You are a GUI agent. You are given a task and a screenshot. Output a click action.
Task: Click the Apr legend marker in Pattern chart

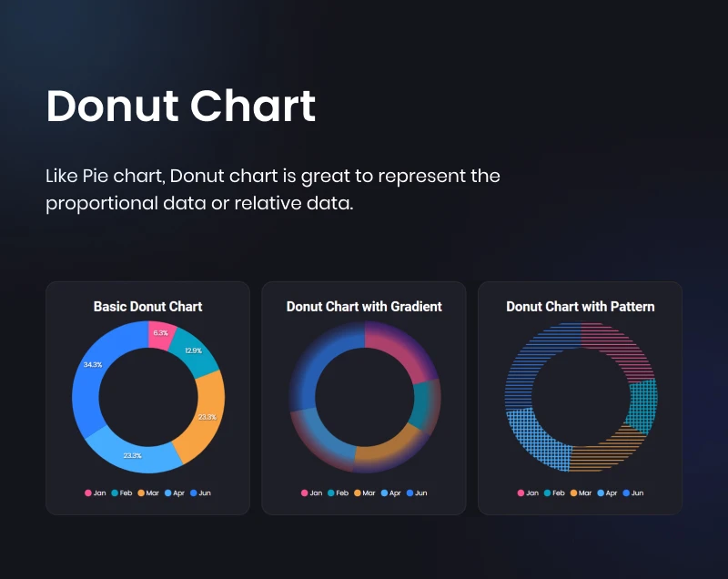tap(600, 493)
